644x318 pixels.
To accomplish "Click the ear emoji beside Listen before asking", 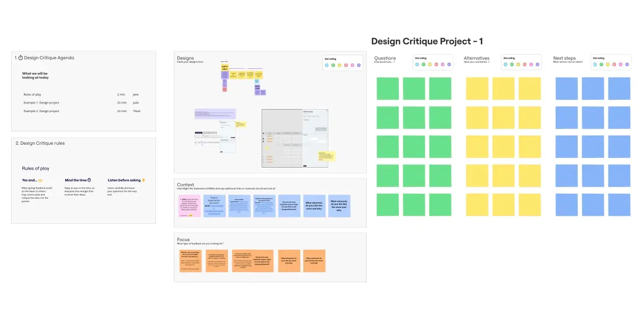I will pos(144,180).
